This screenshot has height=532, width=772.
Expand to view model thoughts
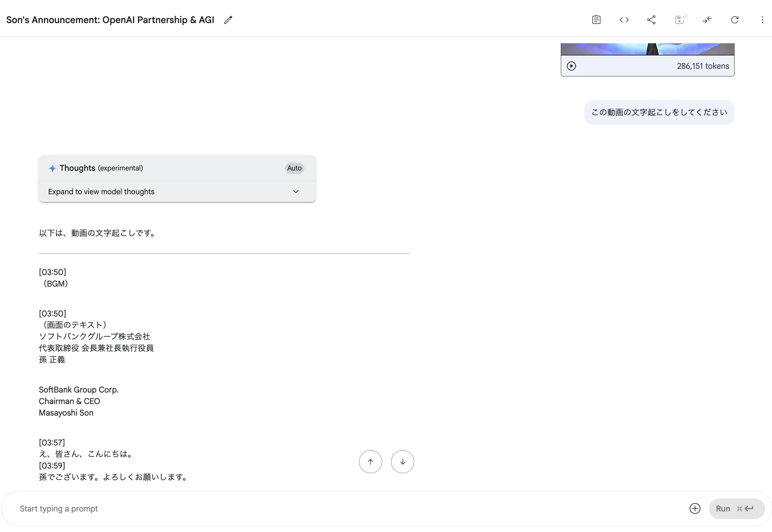point(101,191)
